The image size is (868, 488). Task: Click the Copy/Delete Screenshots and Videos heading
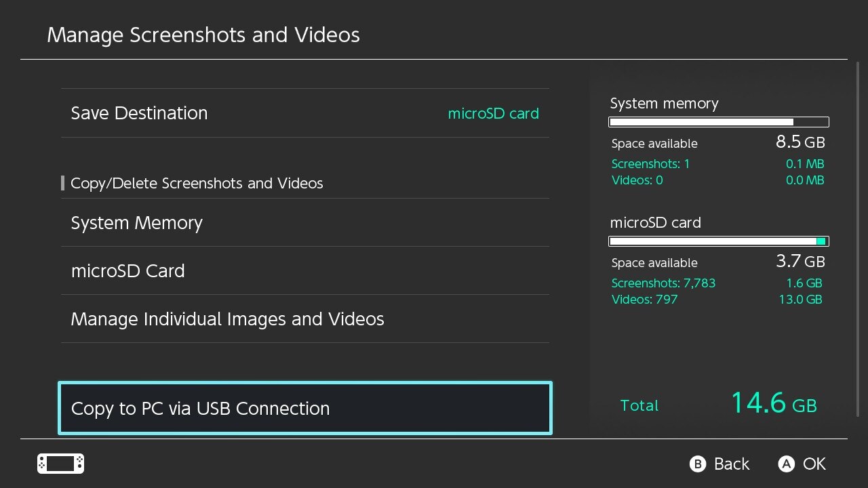tap(197, 184)
